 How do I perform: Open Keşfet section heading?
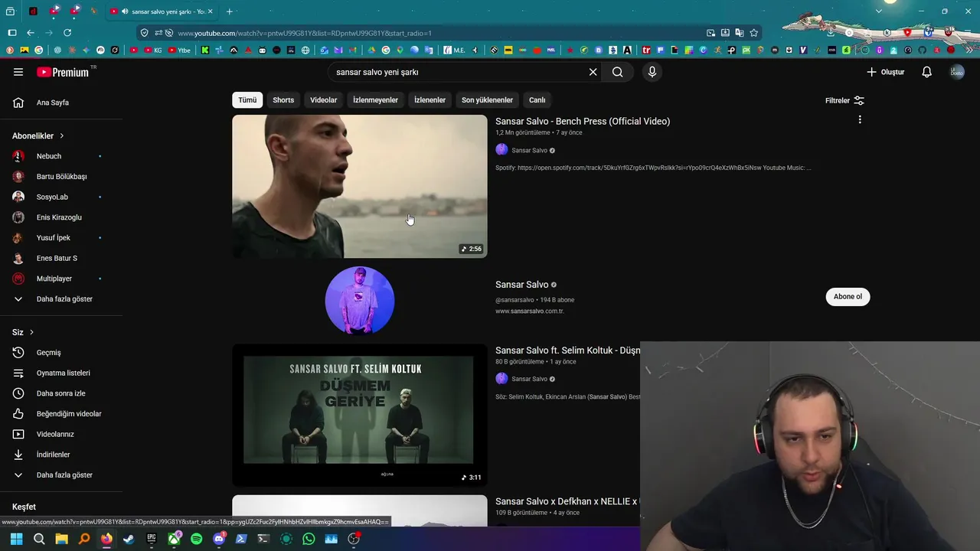coord(24,507)
